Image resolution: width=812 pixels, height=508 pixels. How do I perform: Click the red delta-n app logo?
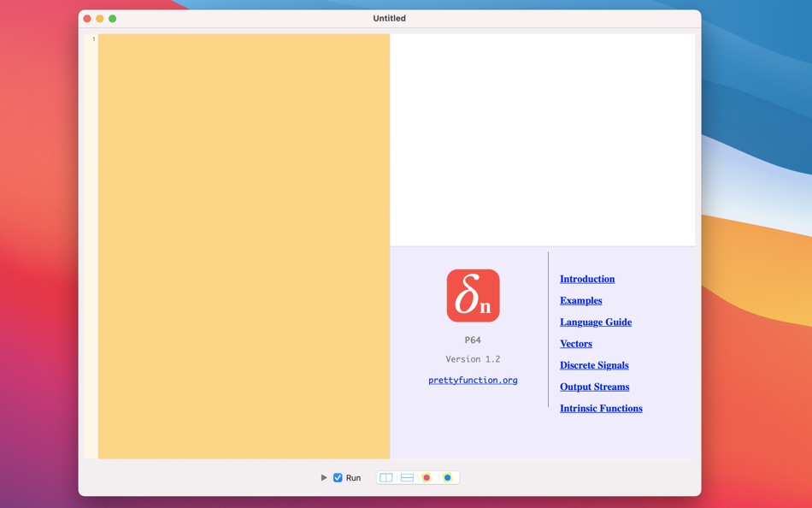[473, 295]
